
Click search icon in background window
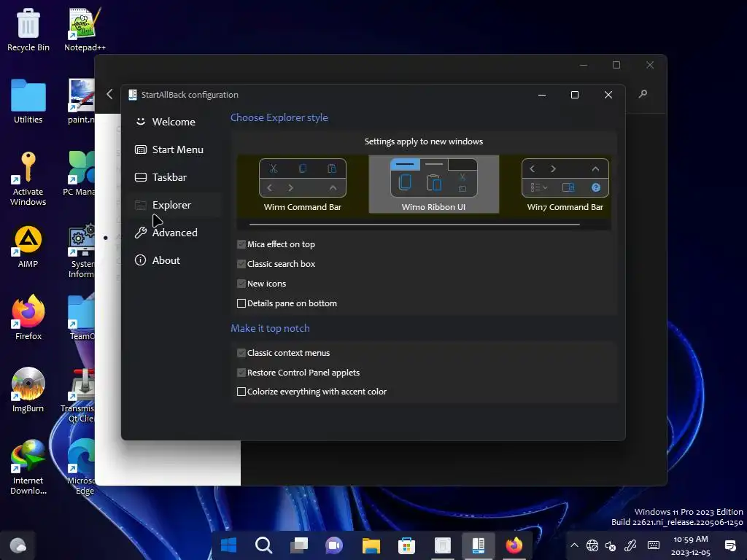(643, 94)
